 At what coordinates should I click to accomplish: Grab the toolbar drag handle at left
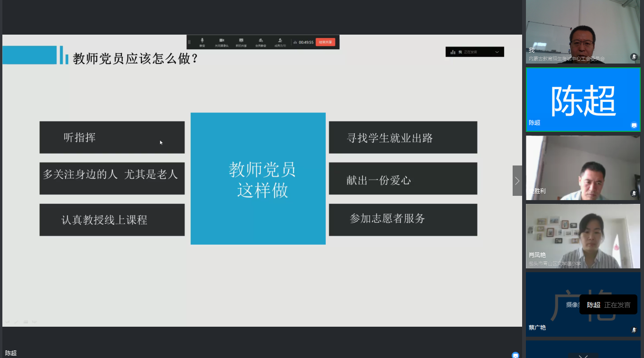[189, 42]
